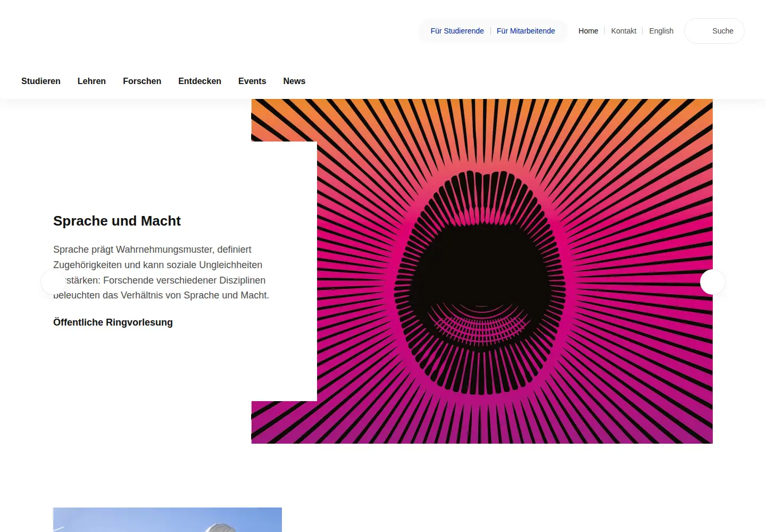Open the Studieren main menu
Screen dimensions: 766x532
click(x=41, y=81)
